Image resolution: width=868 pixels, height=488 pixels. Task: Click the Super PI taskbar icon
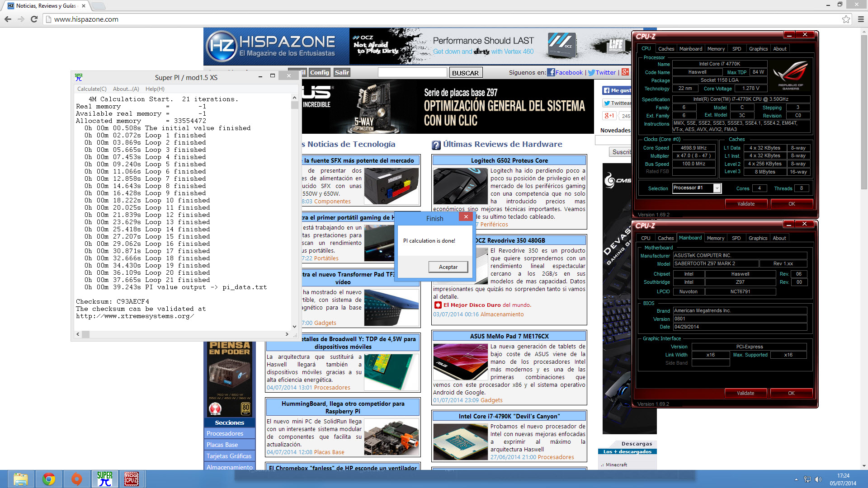click(104, 479)
